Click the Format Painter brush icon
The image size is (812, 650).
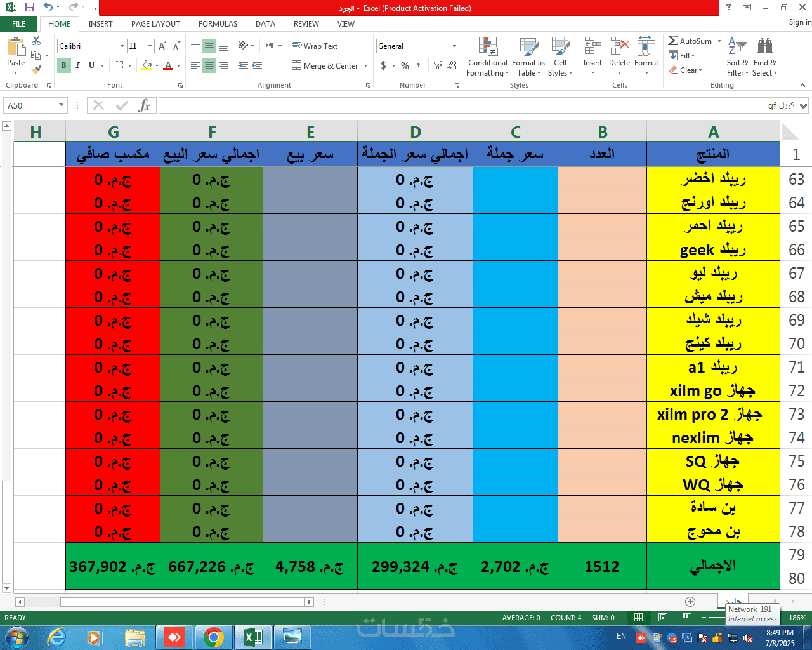(x=36, y=70)
